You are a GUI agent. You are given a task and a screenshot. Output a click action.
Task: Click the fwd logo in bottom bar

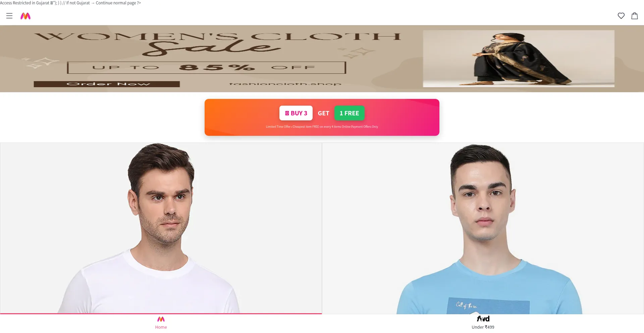pyautogui.click(x=483, y=319)
